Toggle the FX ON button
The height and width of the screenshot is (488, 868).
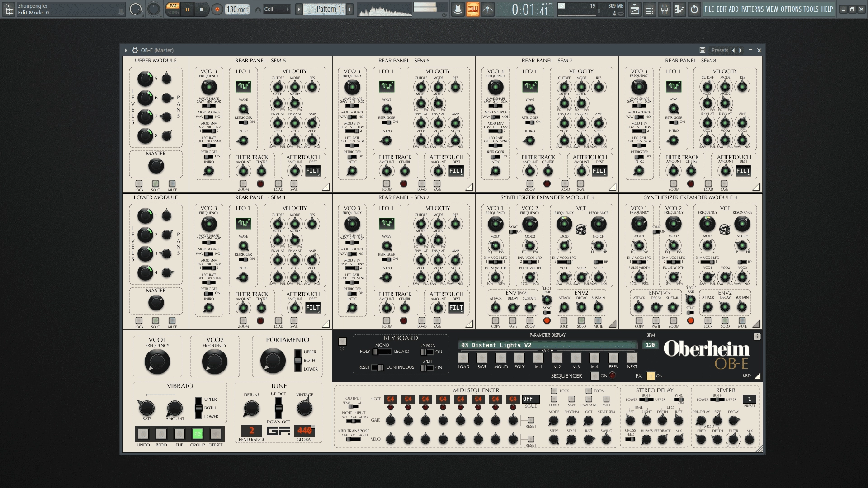tap(651, 376)
